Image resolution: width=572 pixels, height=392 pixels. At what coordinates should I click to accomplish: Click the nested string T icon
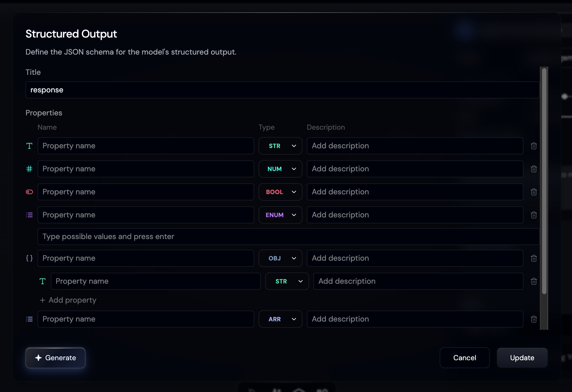(x=43, y=281)
